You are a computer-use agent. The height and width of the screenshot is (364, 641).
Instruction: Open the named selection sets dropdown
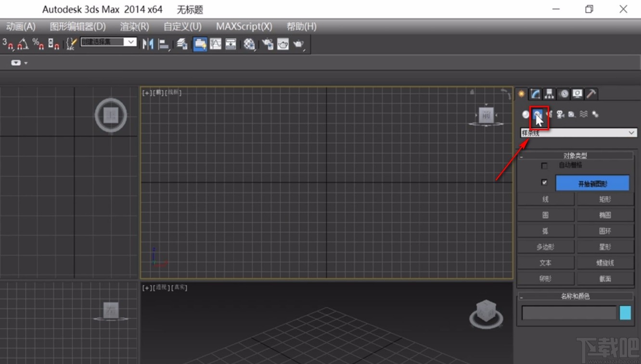point(108,42)
